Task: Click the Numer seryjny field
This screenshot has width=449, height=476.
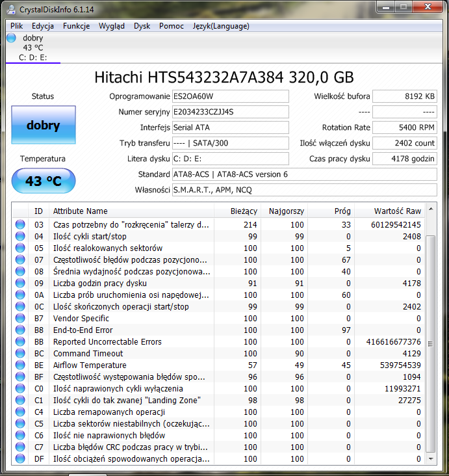Action: pyautogui.click(x=231, y=112)
